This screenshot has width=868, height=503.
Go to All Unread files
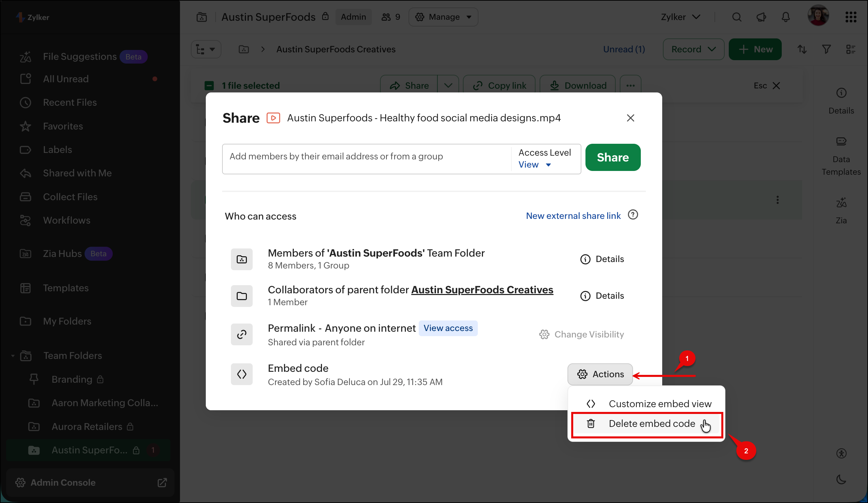66,79
